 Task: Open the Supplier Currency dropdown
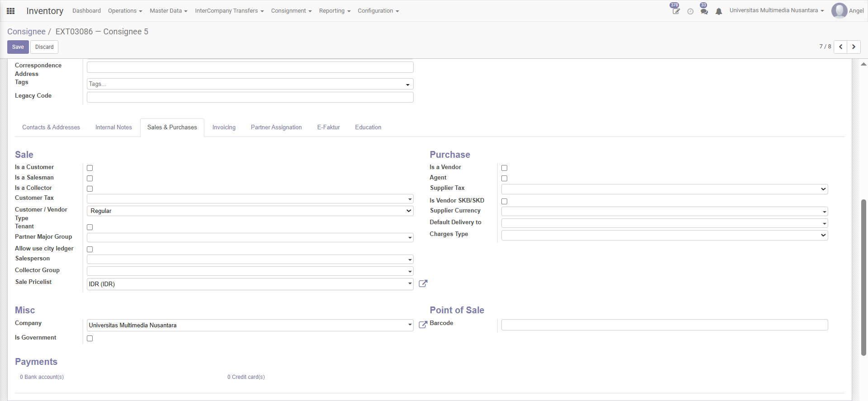click(665, 211)
